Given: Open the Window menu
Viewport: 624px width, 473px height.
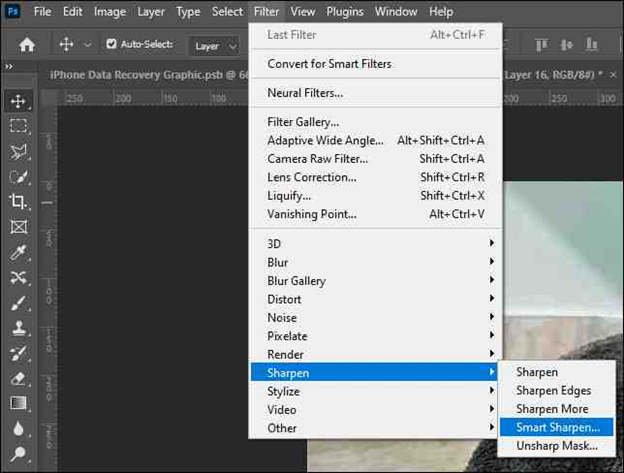Looking at the screenshot, I should coord(396,12).
